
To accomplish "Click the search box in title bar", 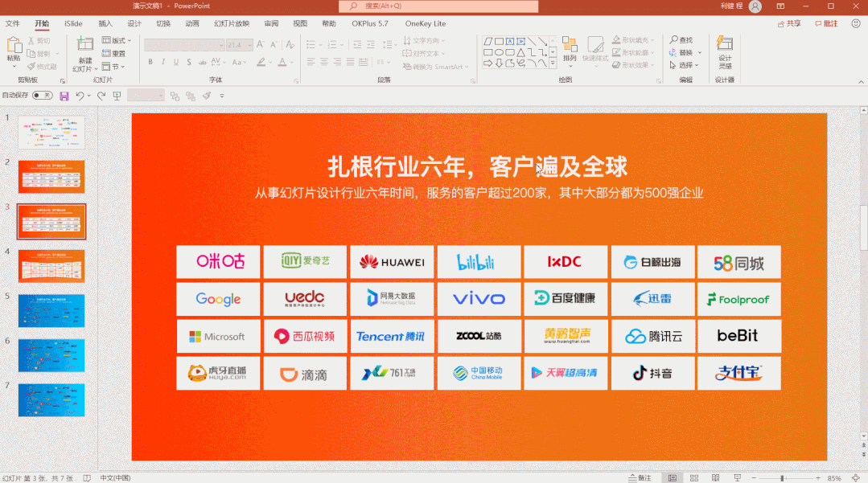I will click(438, 6).
